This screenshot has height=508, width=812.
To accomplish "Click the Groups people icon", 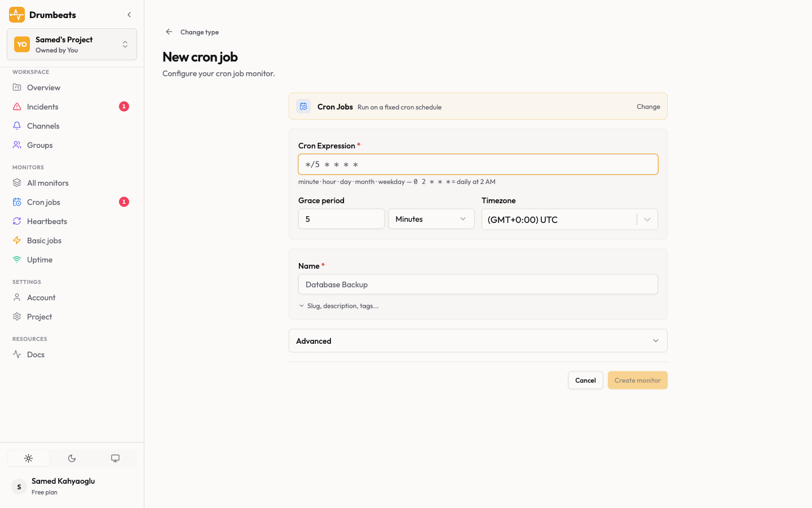I will tap(17, 145).
